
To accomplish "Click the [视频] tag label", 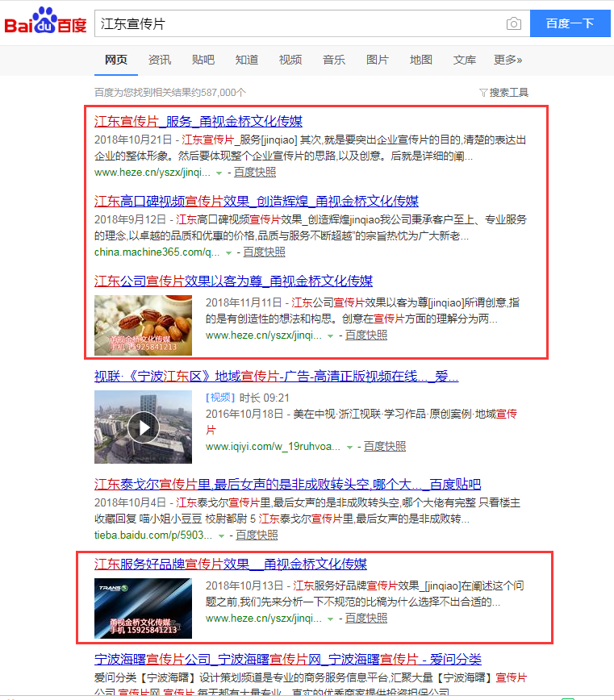I will pos(220,398).
